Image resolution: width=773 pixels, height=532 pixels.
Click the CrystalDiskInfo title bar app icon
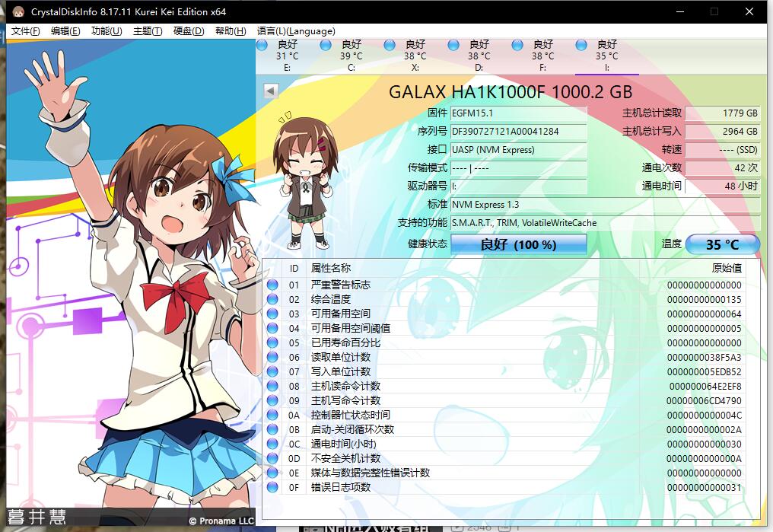[18, 11]
